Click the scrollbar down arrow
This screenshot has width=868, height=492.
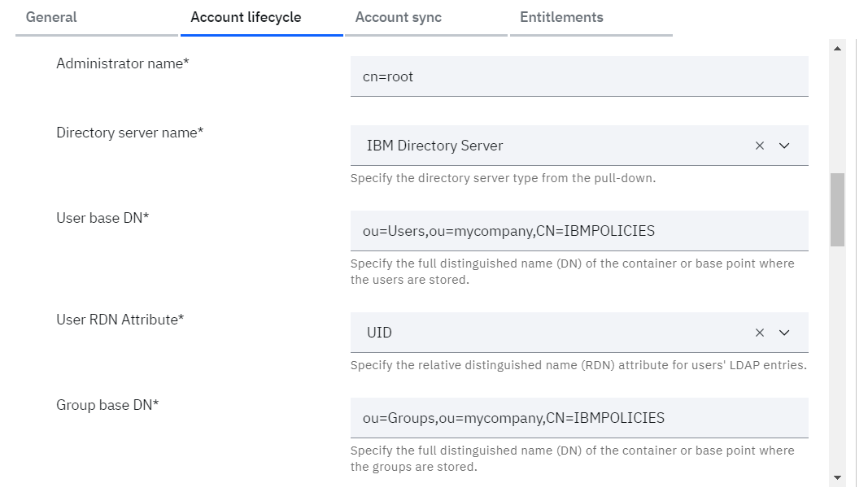click(837, 477)
